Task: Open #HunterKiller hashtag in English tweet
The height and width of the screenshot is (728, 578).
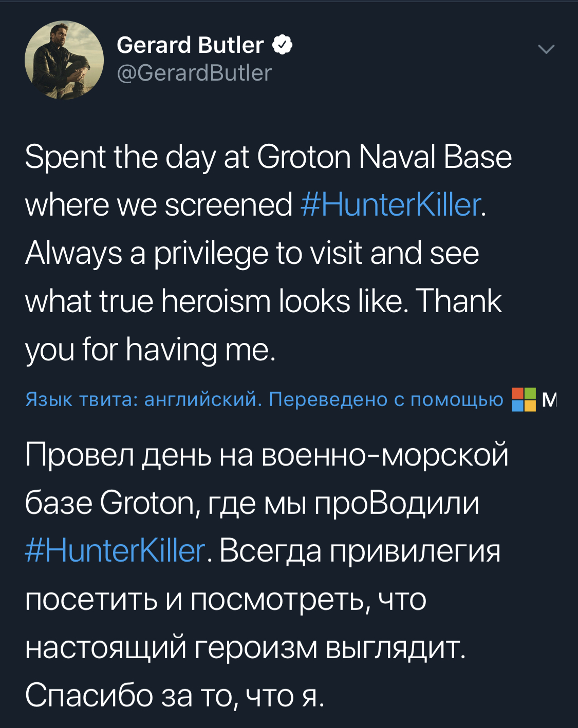Action: pos(390,204)
